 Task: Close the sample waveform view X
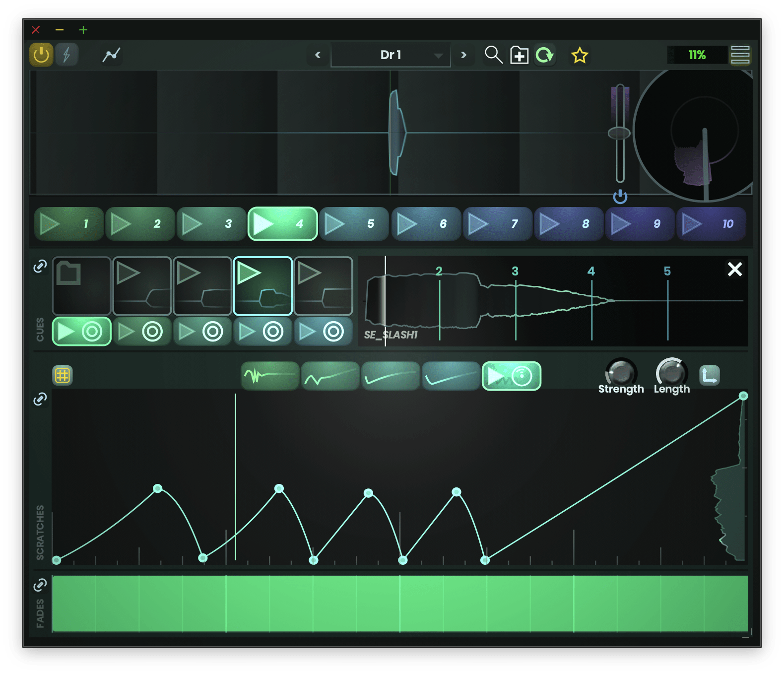click(x=735, y=269)
